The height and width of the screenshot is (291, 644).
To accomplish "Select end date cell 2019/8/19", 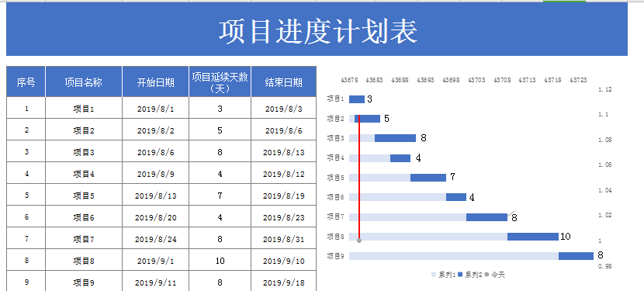I will (x=284, y=196).
